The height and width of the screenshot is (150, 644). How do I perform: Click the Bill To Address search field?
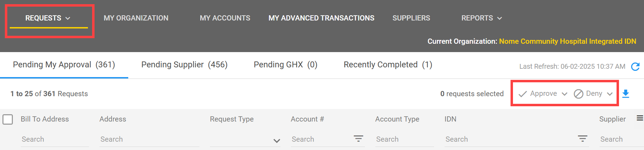coord(55,139)
